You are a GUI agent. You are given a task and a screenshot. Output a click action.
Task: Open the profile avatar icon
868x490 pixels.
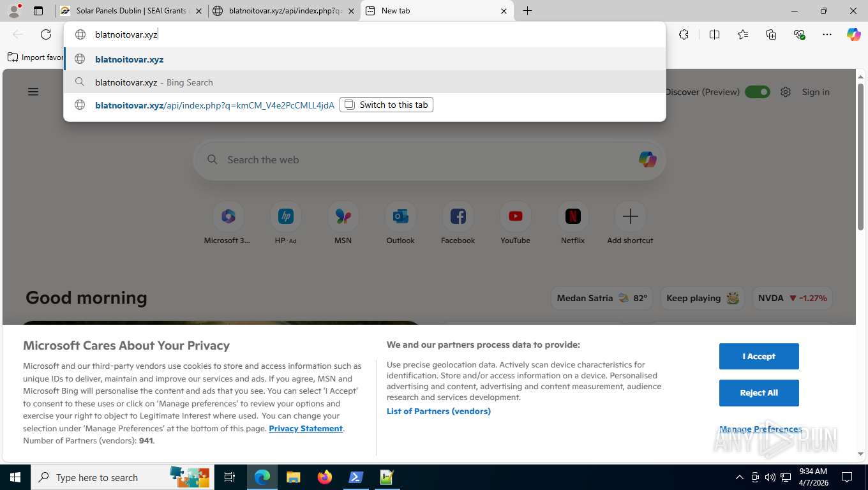point(13,11)
